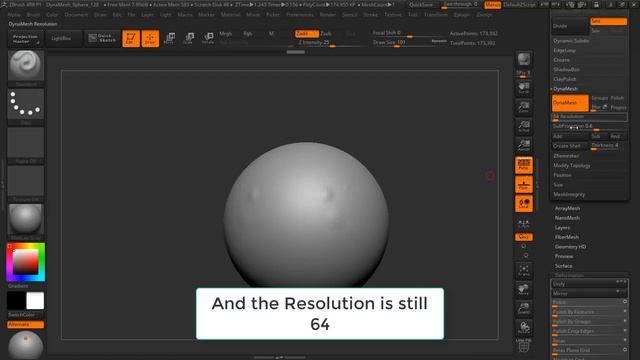Click the Actual size icon

(x=524, y=127)
